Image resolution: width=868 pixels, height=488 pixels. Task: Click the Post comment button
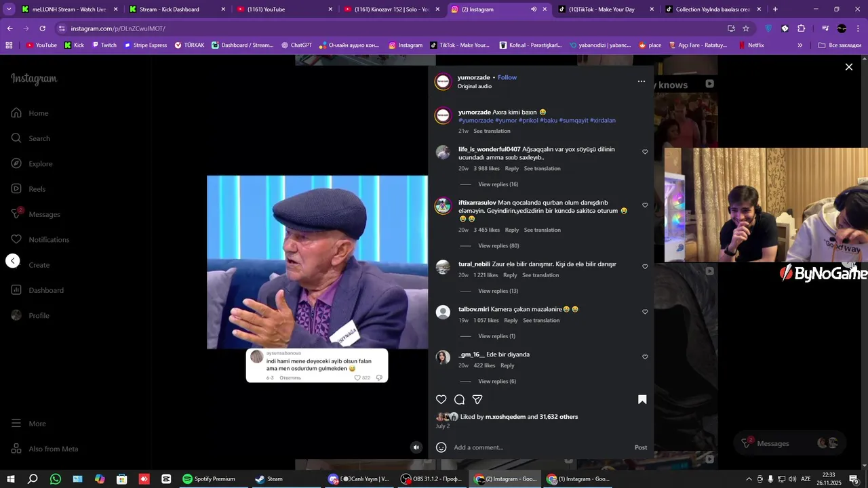[641, 447]
